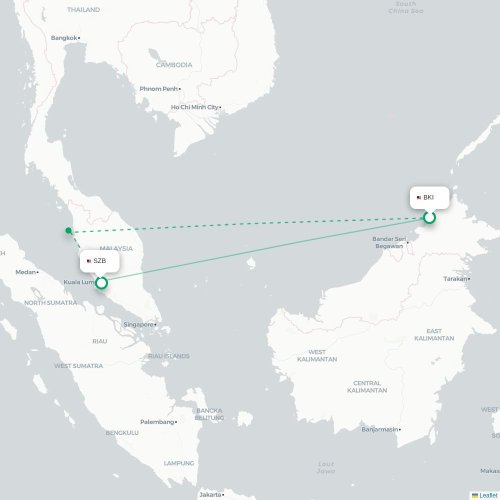Click the Palembang city label
The image size is (500, 500).
[157, 422]
